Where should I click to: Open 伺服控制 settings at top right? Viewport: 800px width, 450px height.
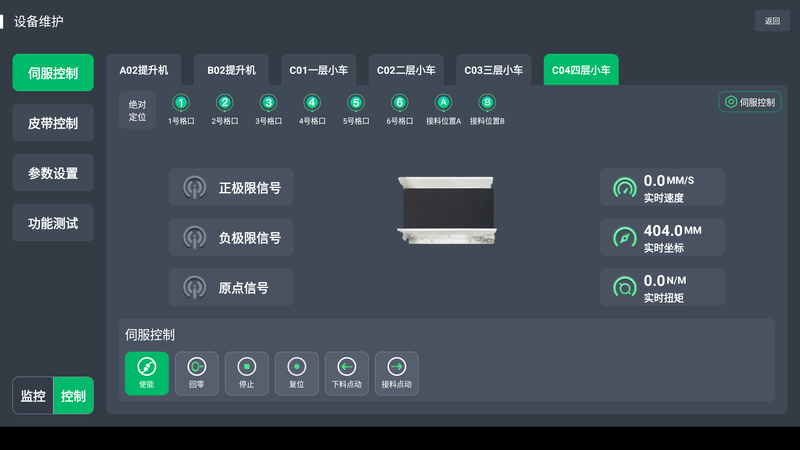click(x=750, y=102)
